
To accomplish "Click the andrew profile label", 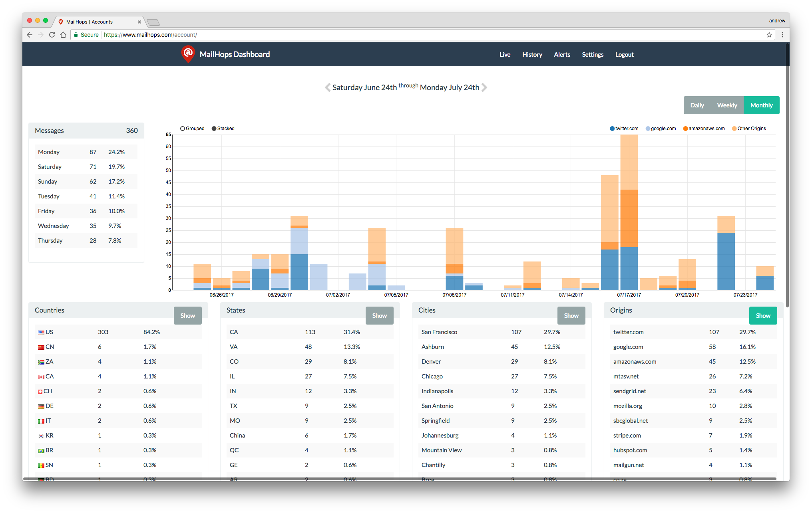I will click(777, 21).
